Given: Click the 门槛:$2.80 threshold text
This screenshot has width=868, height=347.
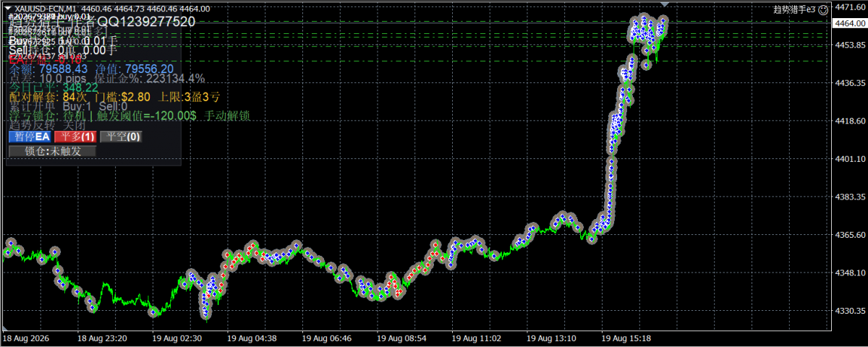Looking at the screenshot, I should coord(122,97).
